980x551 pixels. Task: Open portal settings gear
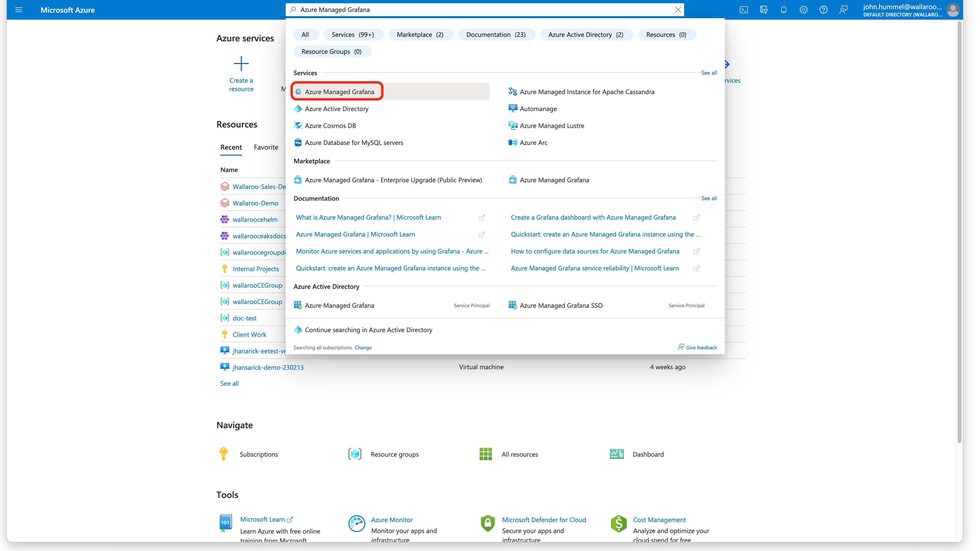803,10
